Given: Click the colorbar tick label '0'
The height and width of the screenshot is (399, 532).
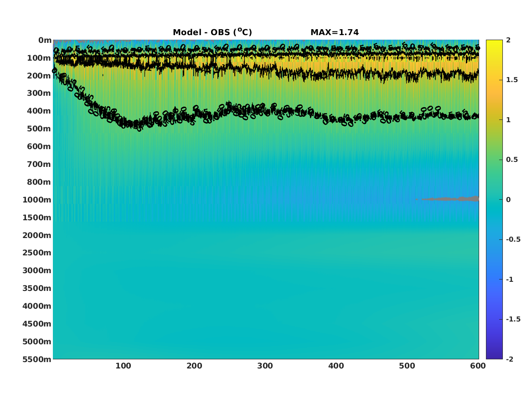Looking at the screenshot, I should click(508, 200).
